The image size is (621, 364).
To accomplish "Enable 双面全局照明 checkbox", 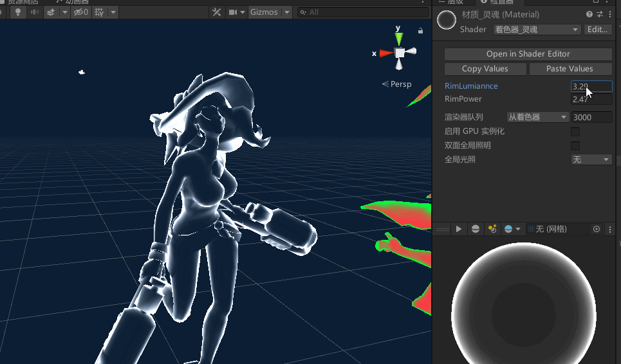I will [x=575, y=145].
